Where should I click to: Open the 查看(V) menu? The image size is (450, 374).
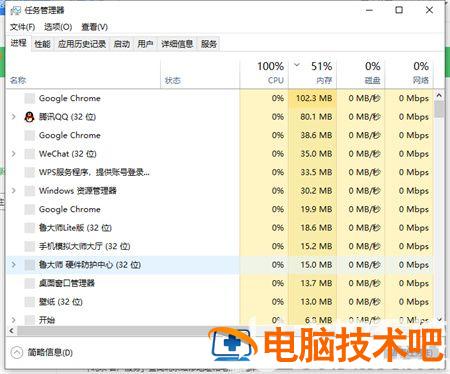(x=95, y=27)
